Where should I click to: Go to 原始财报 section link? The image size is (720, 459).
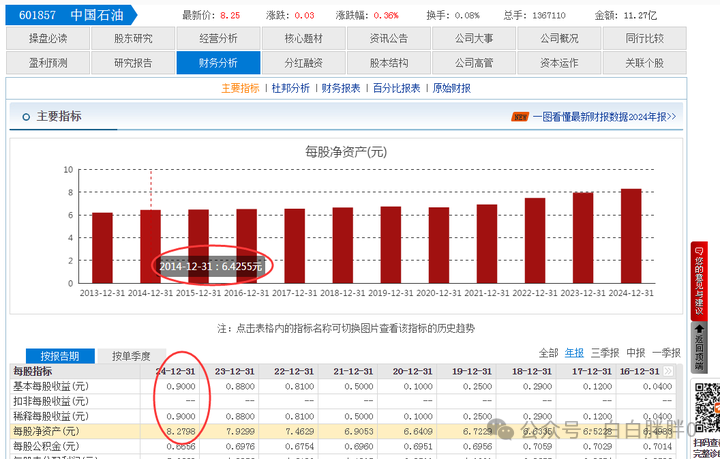[451, 88]
